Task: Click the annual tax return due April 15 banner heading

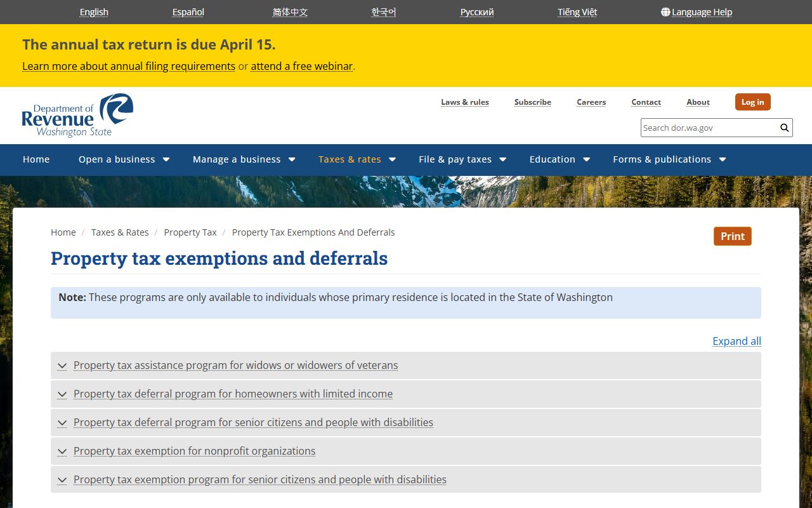Action: [149, 44]
